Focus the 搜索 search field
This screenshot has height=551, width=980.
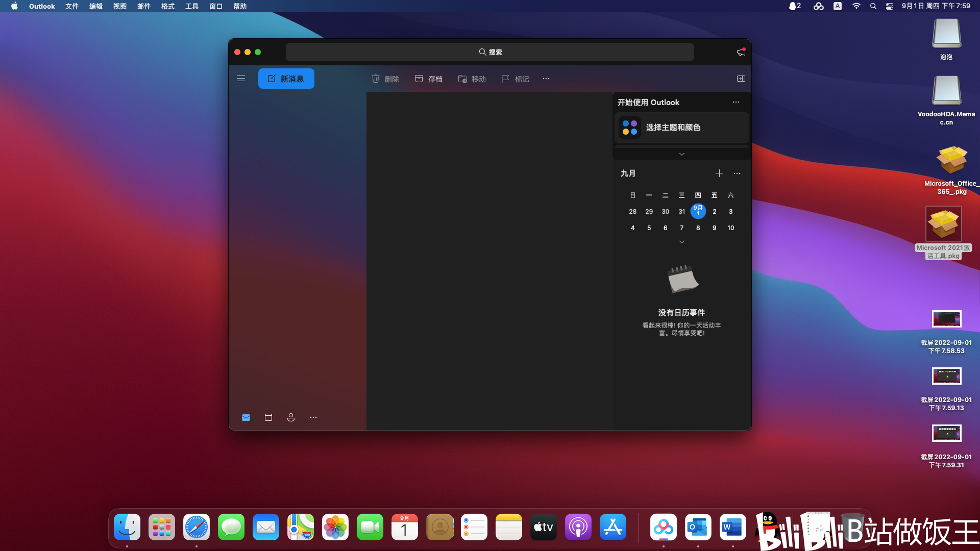(x=490, y=52)
